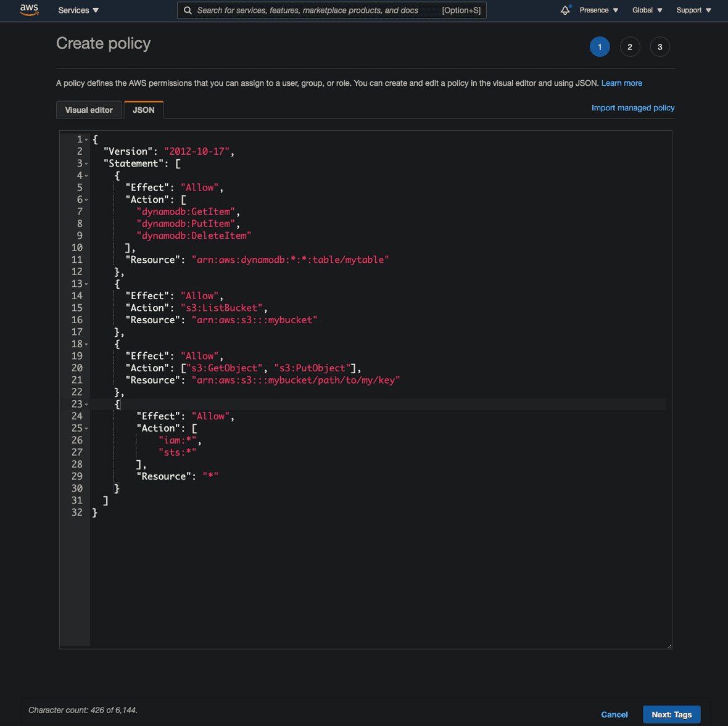Collapse the statement block starting at line 13
This screenshot has width=728, height=726.
click(x=86, y=284)
